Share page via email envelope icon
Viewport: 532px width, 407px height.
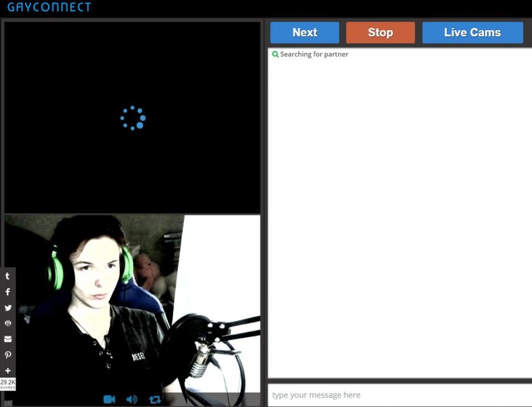tap(8, 339)
